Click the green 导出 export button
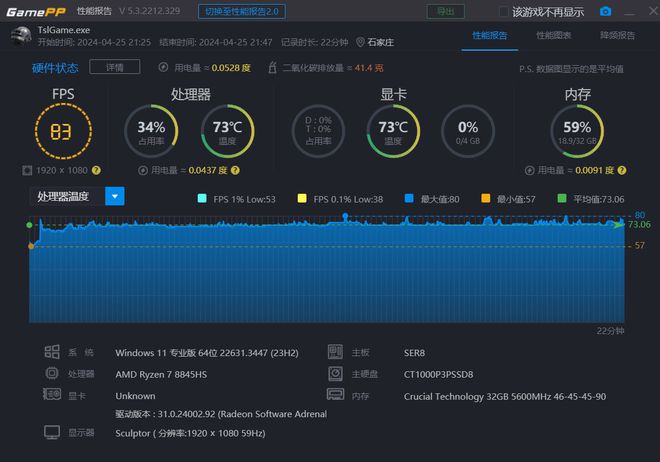The height and width of the screenshot is (462, 660). coord(446,11)
